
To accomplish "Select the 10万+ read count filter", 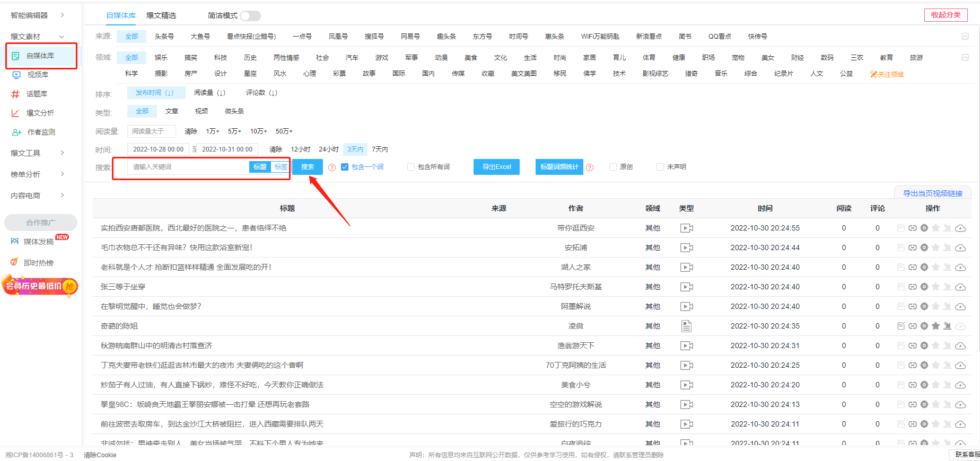I will (258, 131).
